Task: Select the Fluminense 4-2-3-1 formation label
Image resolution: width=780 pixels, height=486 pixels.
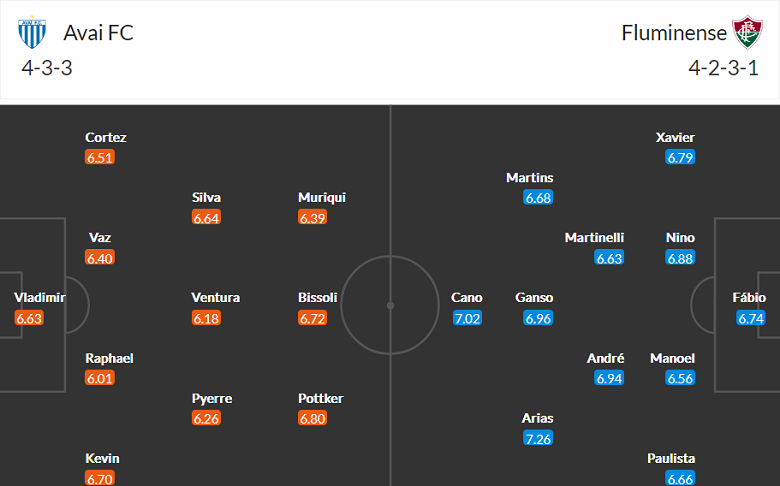Action: [x=722, y=68]
